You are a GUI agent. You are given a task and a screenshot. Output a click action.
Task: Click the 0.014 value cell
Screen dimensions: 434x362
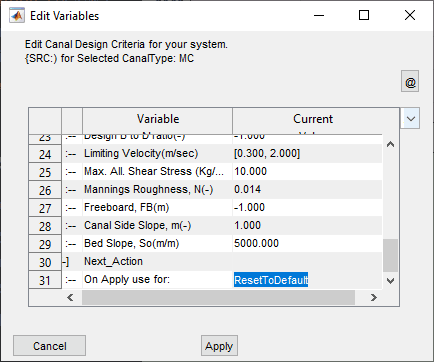[x=307, y=189]
